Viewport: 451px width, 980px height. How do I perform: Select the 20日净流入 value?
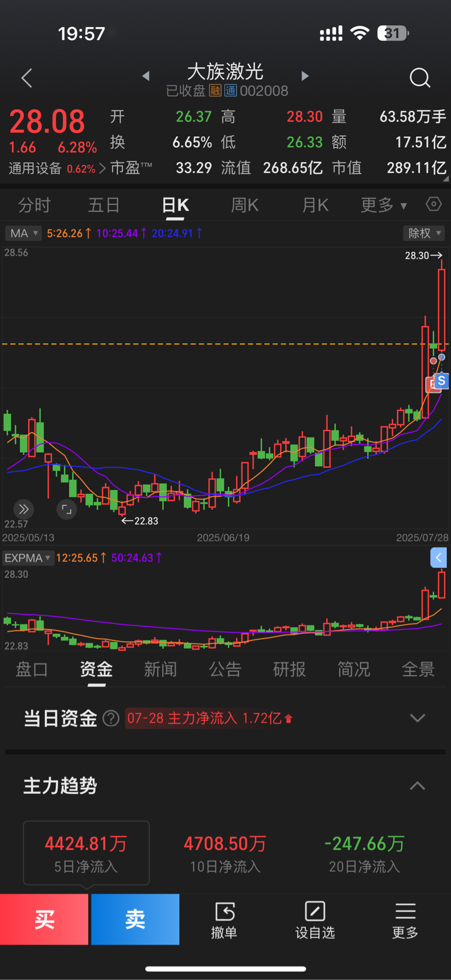click(364, 844)
